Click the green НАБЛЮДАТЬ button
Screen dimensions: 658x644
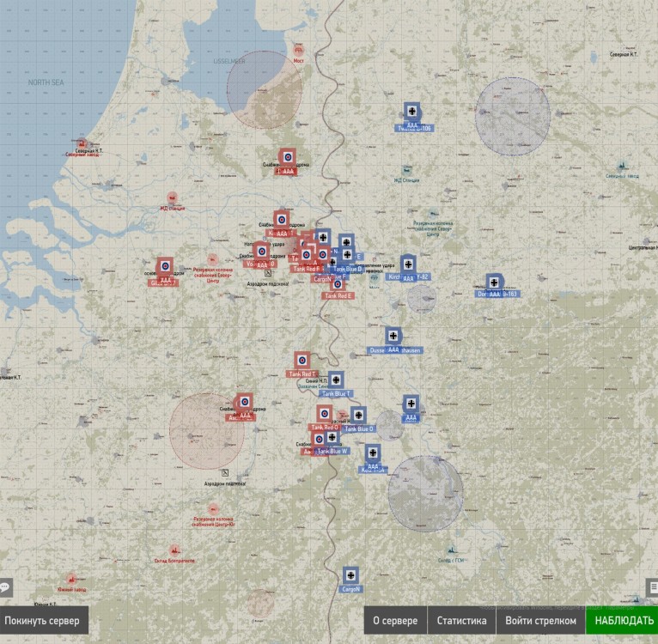(624, 620)
